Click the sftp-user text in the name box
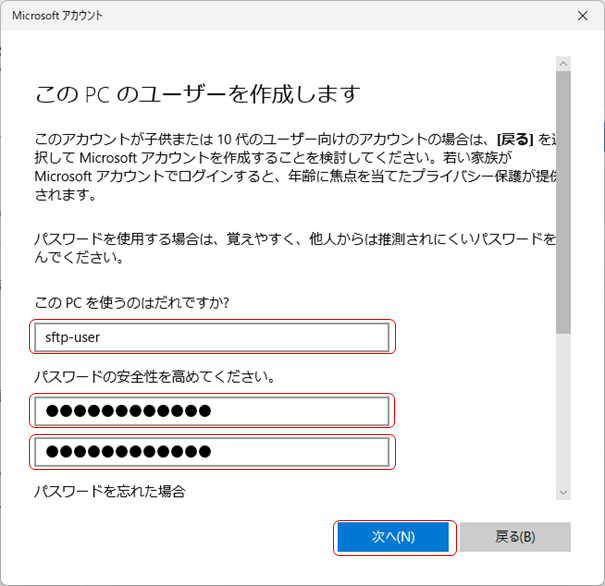This screenshot has width=605, height=586. [74, 338]
